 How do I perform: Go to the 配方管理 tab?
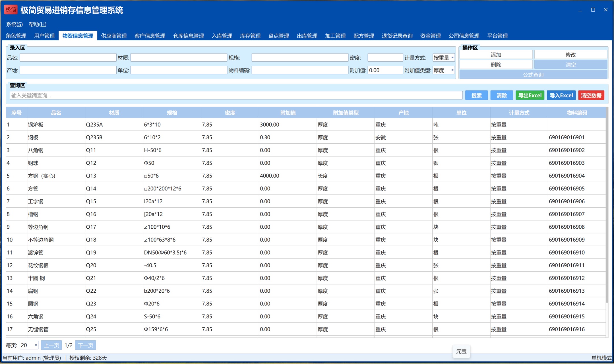[364, 36]
